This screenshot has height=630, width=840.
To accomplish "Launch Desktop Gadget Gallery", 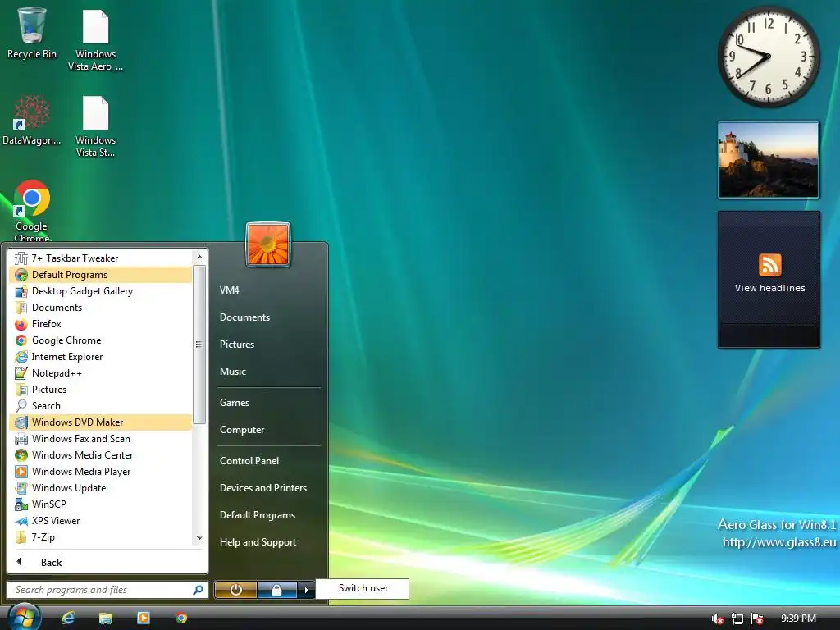I will [x=101, y=291].
